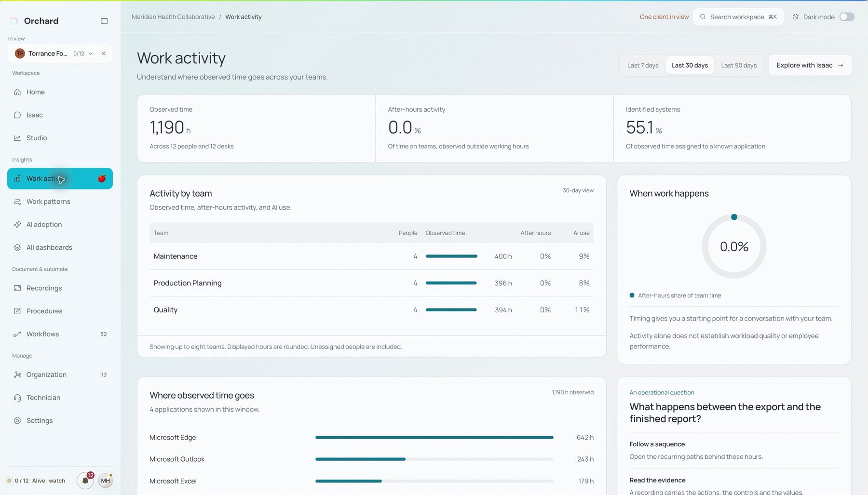The image size is (868, 495).
Task: Open Meridian Health Collaborative breadcrumb
Action: (173, 17)
